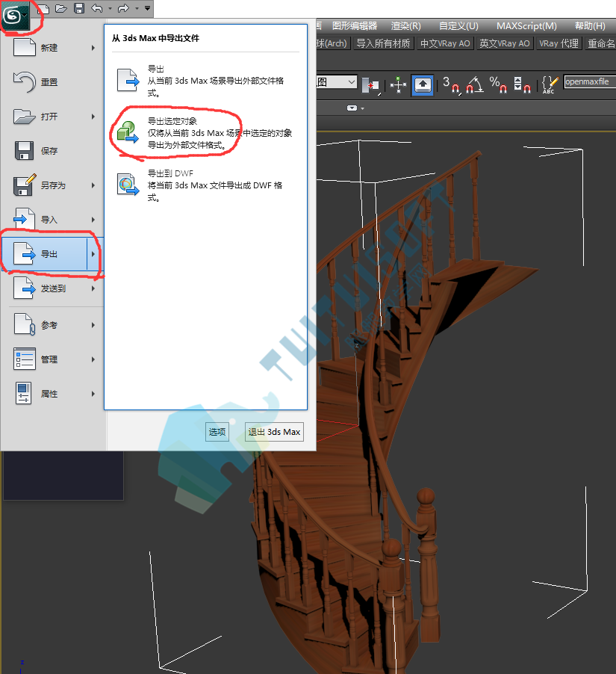Open the small ribbon dropdown under the toolbar
The height and width of the screenshot is (674, 616).
[355, 108]
